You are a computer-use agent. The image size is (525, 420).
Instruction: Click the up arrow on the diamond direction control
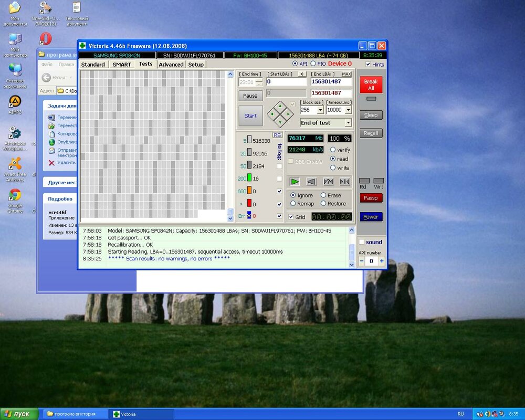(x=279, y=106)
